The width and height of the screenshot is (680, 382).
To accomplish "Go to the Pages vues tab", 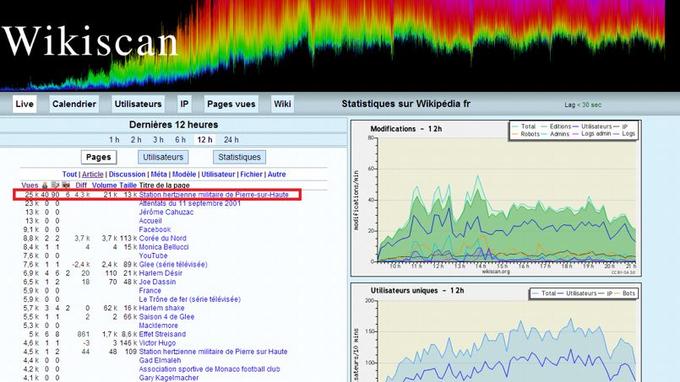I will [x=231, y=104].
